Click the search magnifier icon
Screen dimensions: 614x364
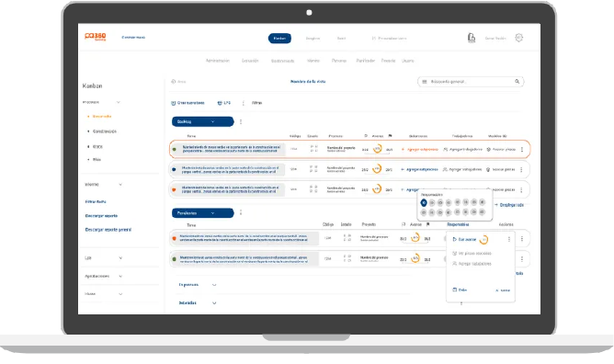click(x=517, y=82)
